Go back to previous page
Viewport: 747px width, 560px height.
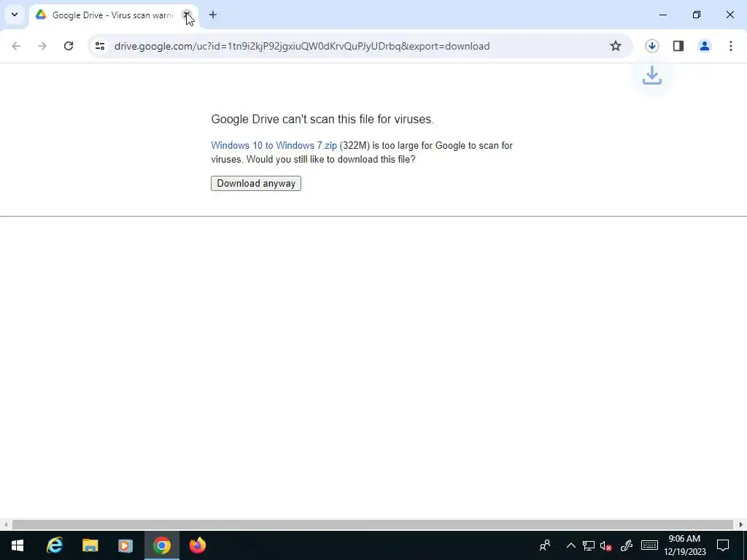16,46
